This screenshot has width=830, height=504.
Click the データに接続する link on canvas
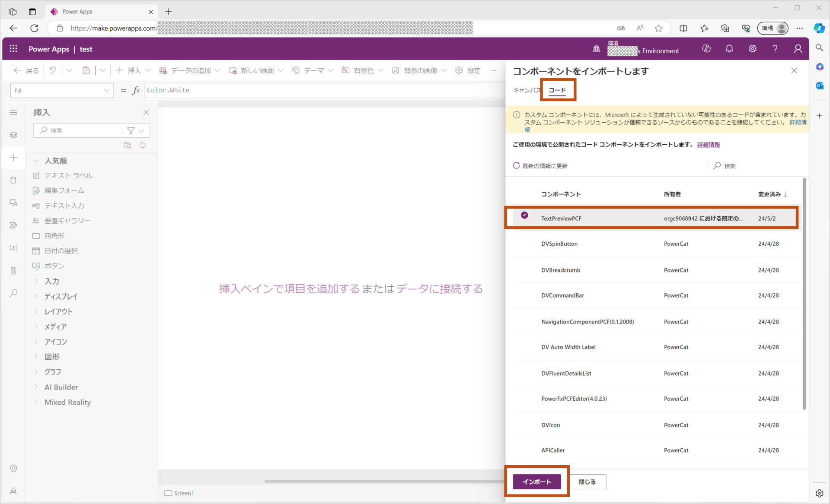(x=439, y=288)
